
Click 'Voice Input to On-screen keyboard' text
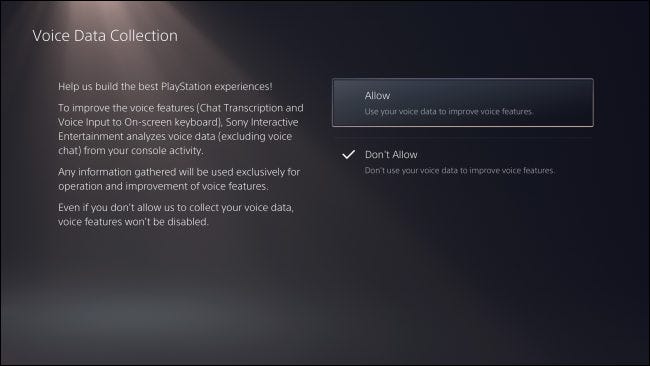(x=139, y=122)
